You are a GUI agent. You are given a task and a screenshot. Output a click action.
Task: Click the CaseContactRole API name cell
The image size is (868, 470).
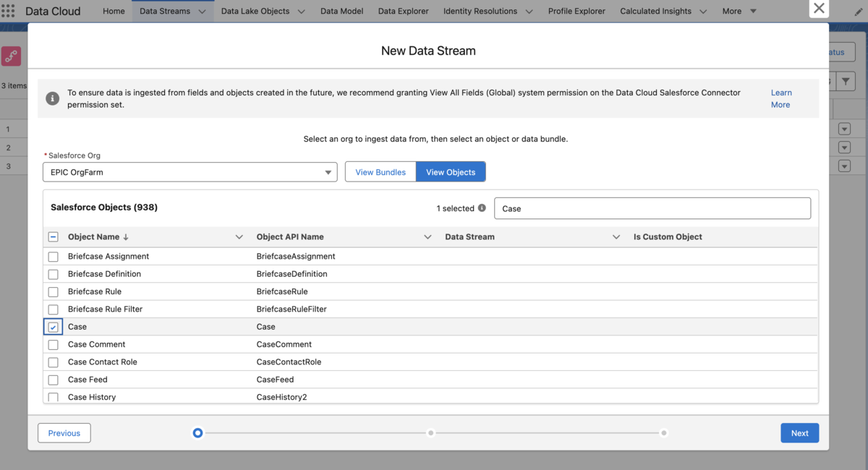click(289, 362)
